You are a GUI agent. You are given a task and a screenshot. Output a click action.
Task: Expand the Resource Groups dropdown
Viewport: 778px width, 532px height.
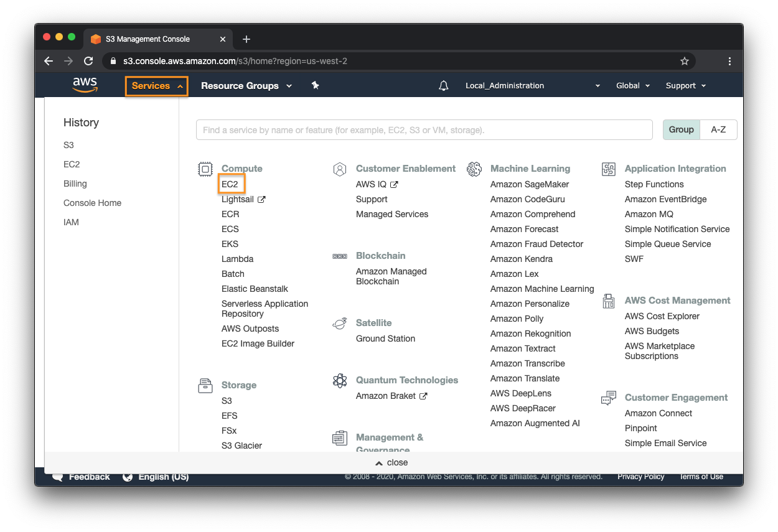coord(246,86)
